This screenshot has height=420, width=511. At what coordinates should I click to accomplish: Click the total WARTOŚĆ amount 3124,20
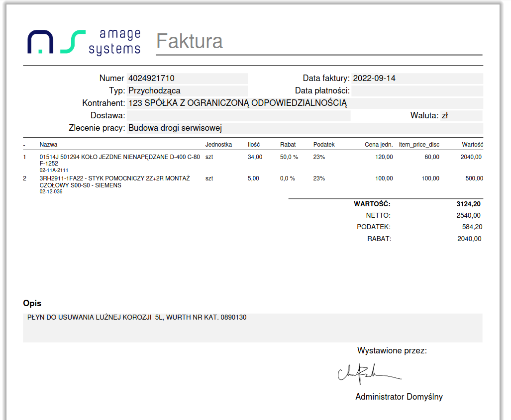pyautogui.click(x=468, y=204)
